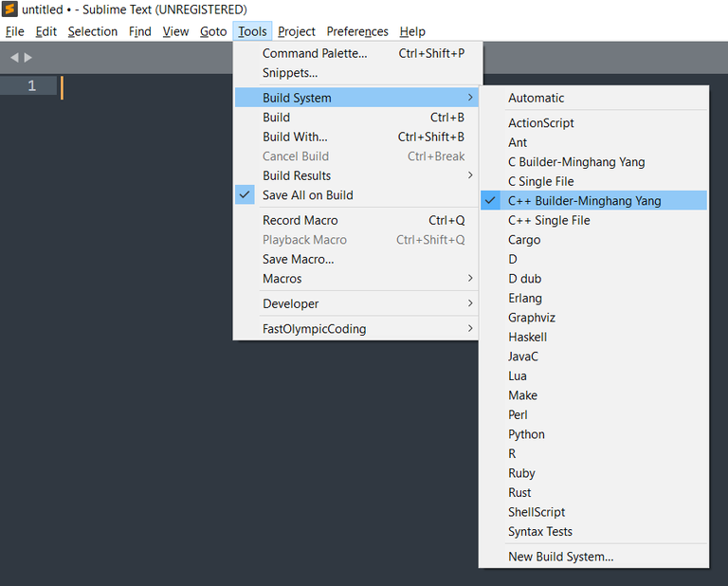Choose ShellScript build system
This screenshot has width=728, height=586.
(x=593, y=512)
